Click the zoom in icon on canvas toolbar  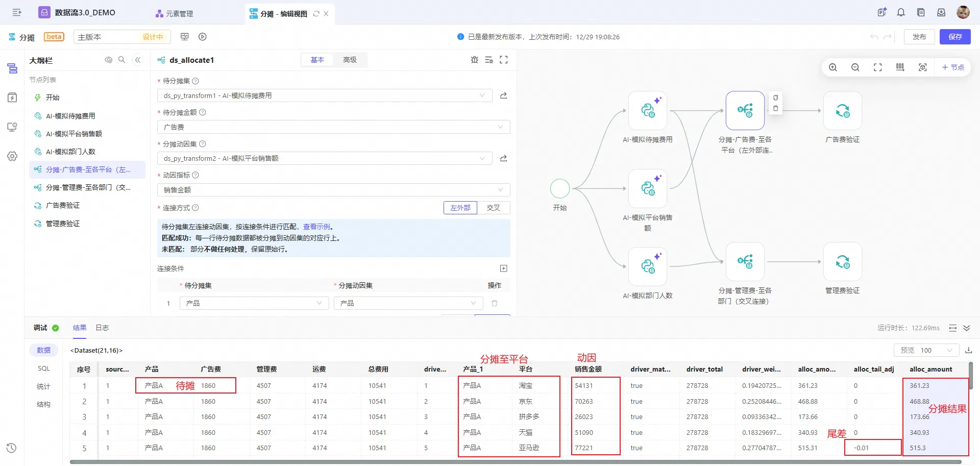(x=832, y=67)
